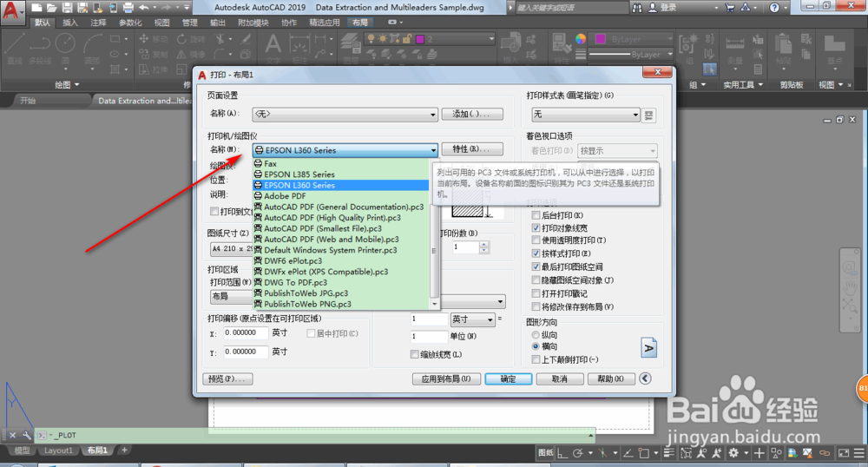
Task: Click the Undo arrow icon
Action: pos(144,8)
